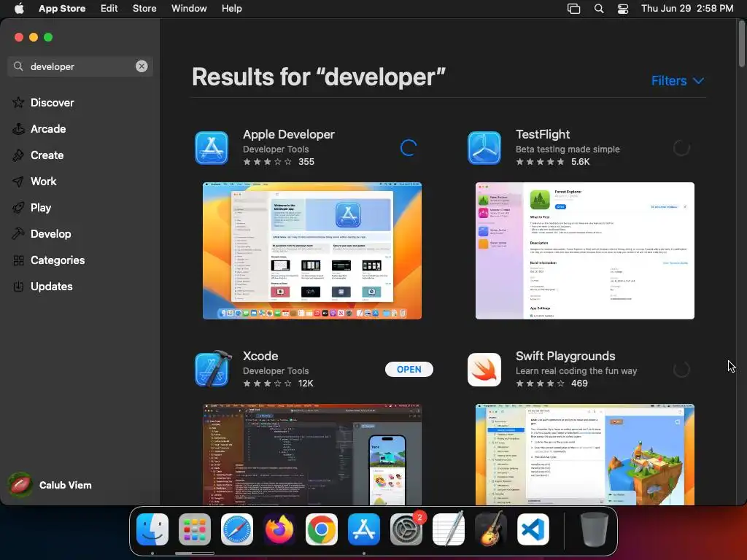Viewport: 747px width, 560px height.
Task: Open the Apple Developer app icon
Action: (x=212, y=148)
